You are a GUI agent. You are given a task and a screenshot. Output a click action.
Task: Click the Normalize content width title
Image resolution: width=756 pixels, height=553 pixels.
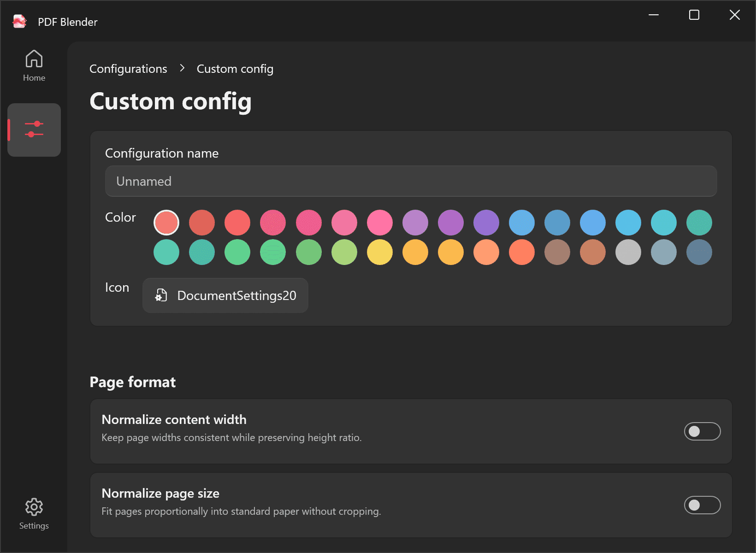(174, 419)
